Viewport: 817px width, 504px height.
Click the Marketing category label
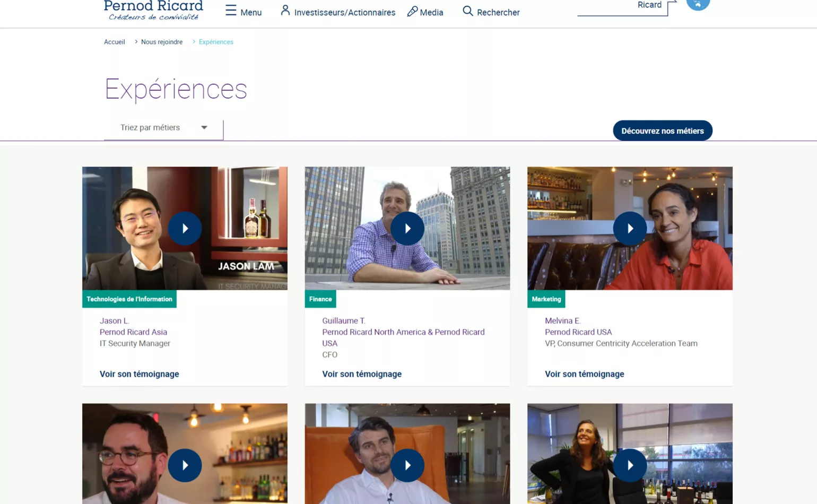[x=546, y=299]
